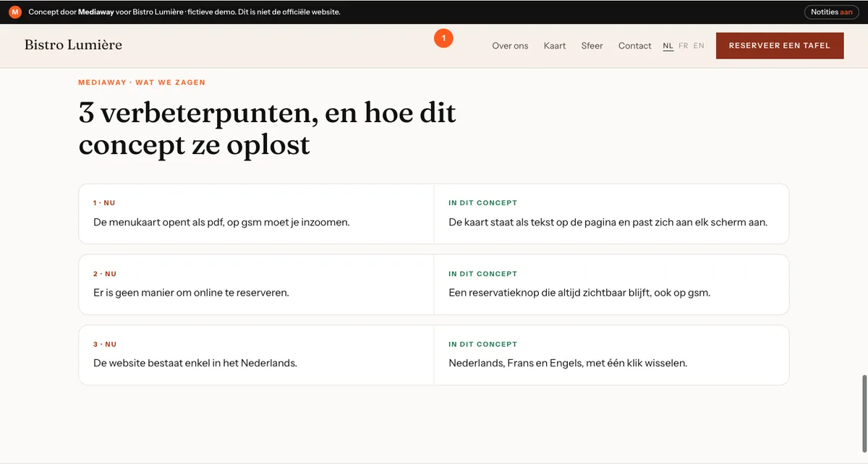Switch the site language to FR
The height and width of the screenshot is (464, 868).
(684, 46)
